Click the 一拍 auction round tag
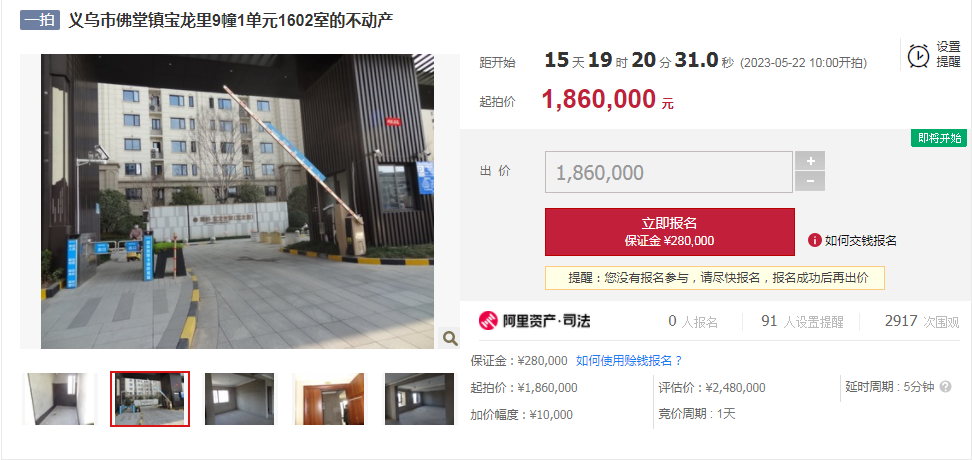The image size is (972, 460). 40,20
